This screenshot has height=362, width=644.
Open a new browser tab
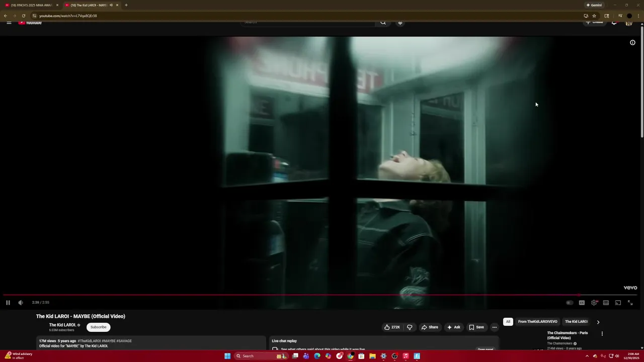pyautogui.click(x=126, y=5)
